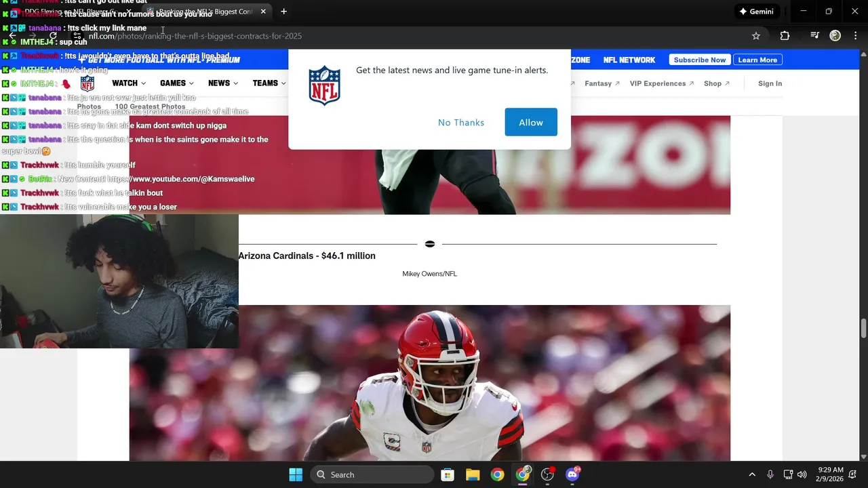Open the active Chrome profile taskbar icon

pos(523,474)
